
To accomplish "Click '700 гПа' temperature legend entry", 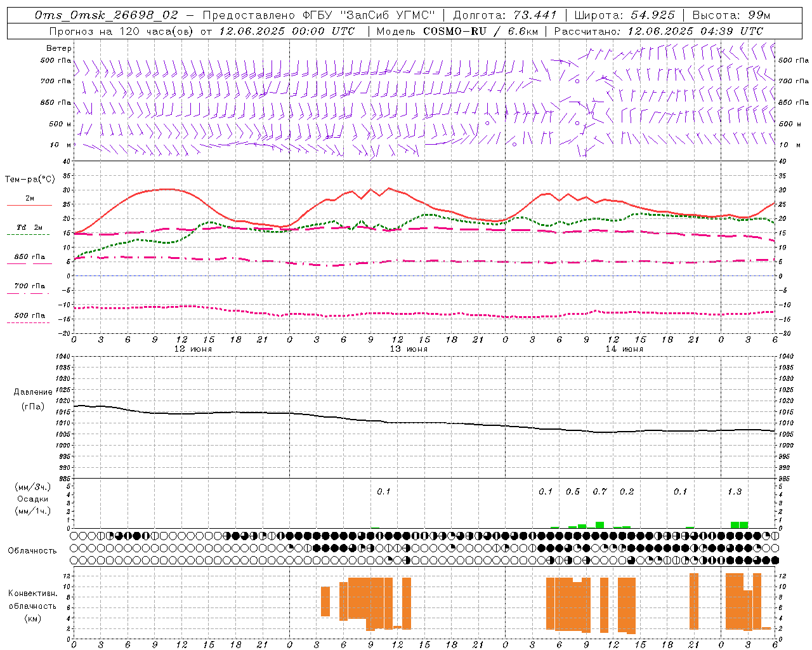I will (x=30, y=286).
